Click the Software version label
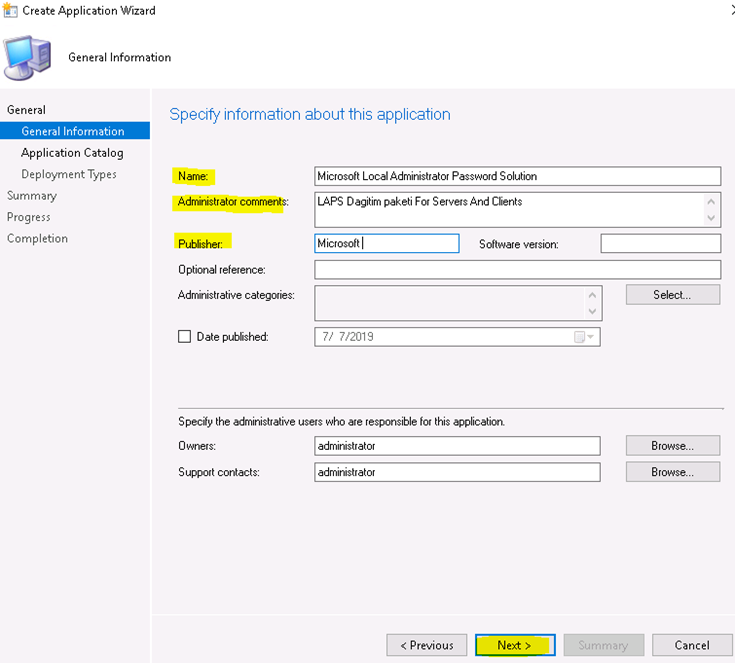The height and width of the screenshot is (663, 735). [x=518, y=244]
